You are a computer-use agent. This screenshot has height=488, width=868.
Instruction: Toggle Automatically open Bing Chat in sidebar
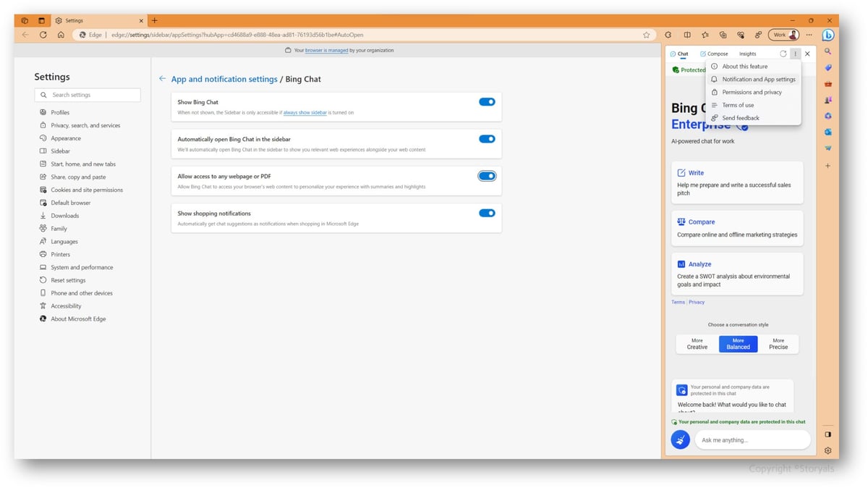tap(487, 138)
